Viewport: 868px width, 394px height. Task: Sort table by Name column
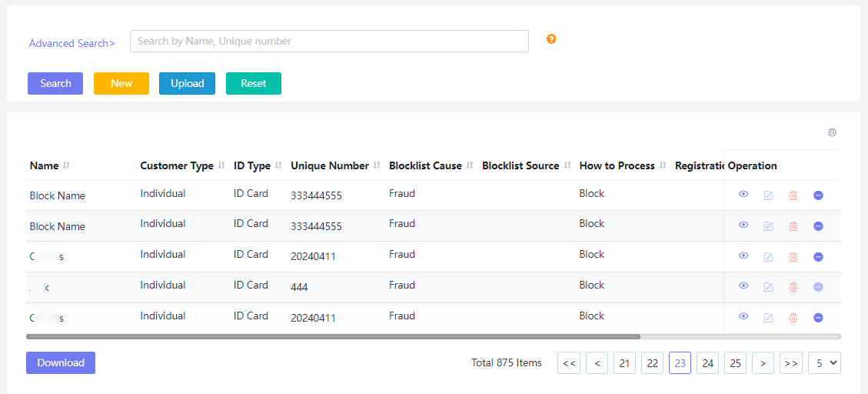(66, 165)
